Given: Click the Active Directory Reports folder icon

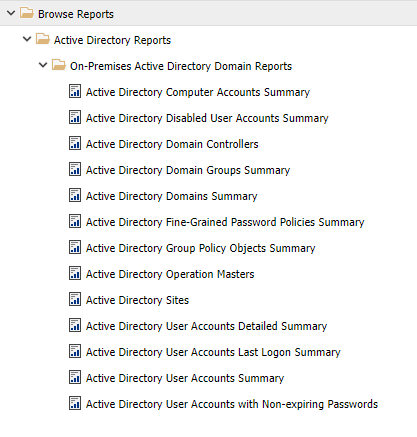Looking at the screenshot, I should tap(43, 39).
